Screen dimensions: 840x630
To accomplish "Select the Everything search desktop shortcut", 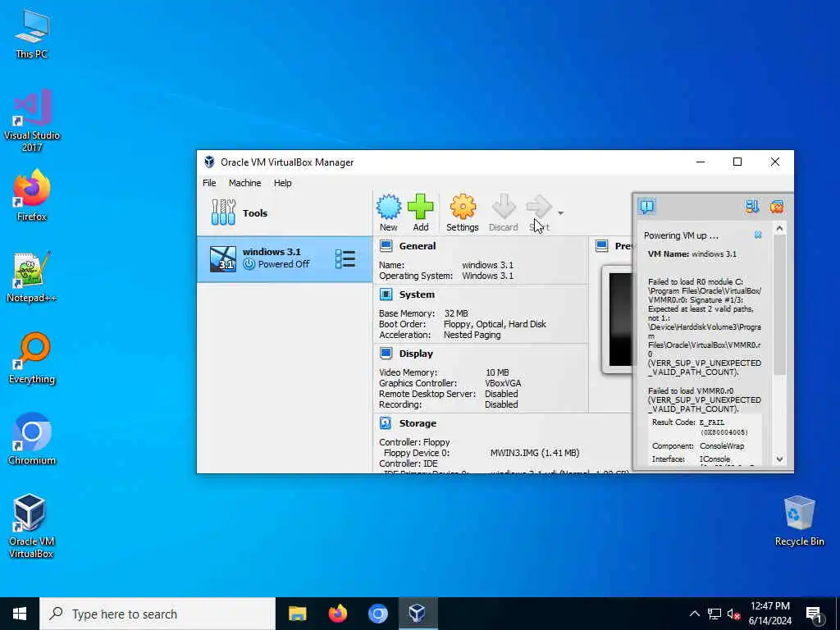I will click(x=32, y=358).
